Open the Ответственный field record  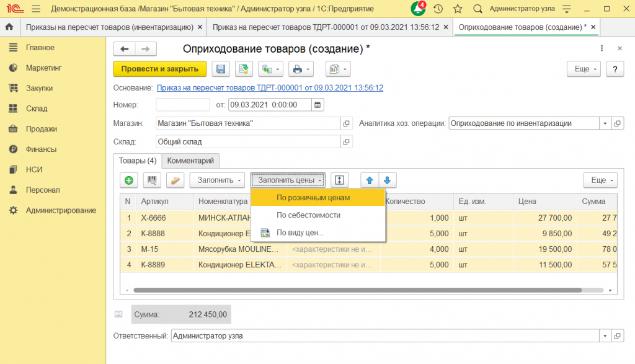click(x=618, y=336)
